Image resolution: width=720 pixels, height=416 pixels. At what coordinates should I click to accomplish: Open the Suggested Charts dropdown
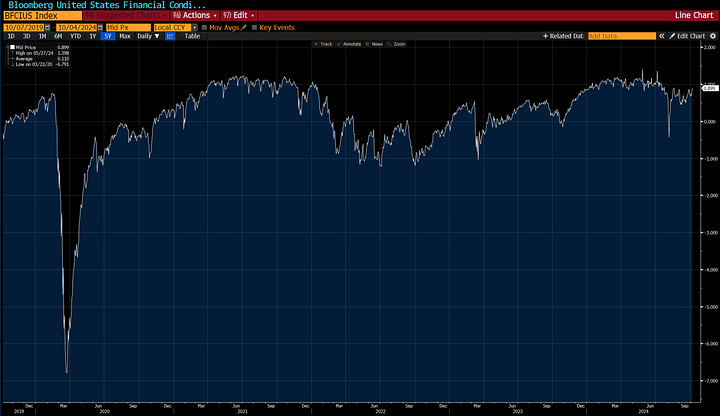[x=126, y=15]
